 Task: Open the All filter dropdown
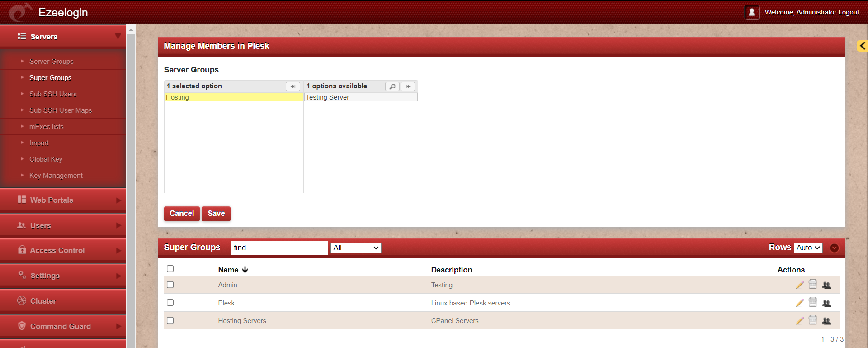356,248
